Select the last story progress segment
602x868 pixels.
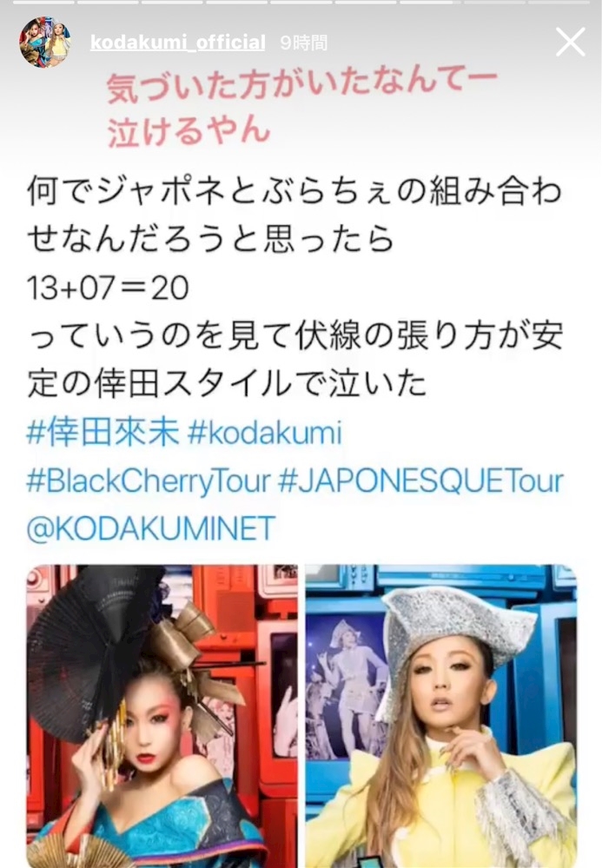pos(559,3)
